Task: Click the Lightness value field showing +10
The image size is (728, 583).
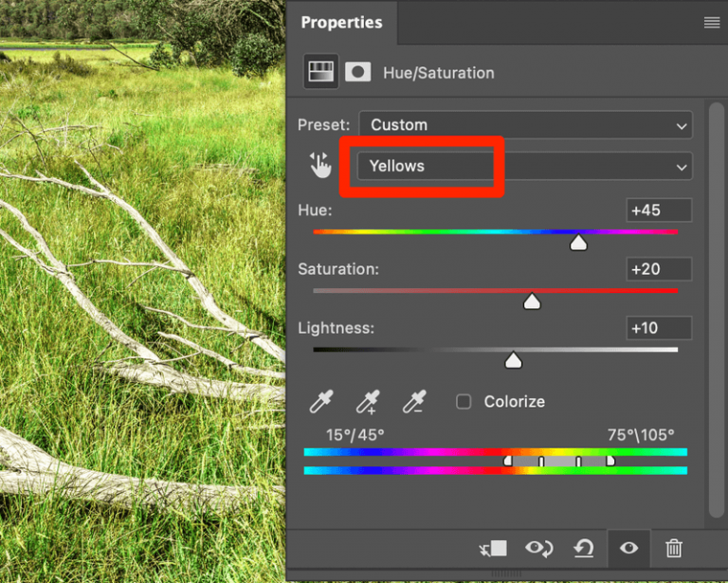Action: 659,328
